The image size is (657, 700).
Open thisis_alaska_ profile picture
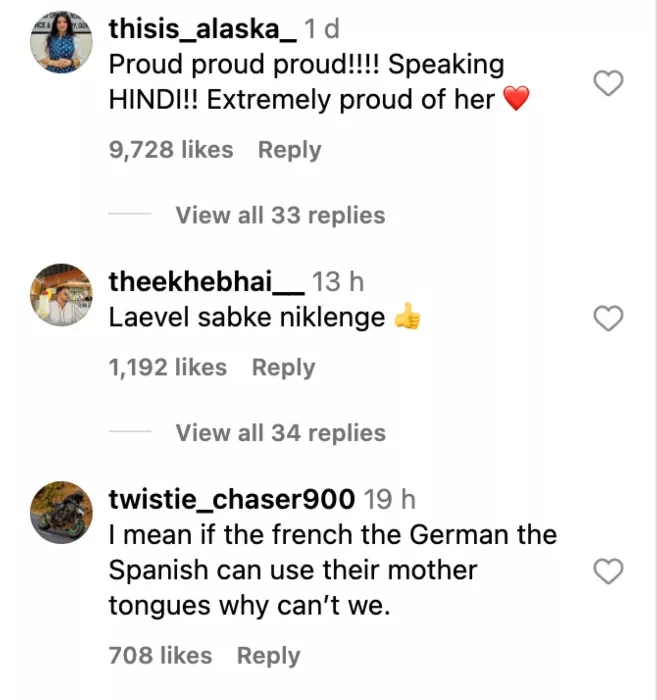click(x=62, y=43)
